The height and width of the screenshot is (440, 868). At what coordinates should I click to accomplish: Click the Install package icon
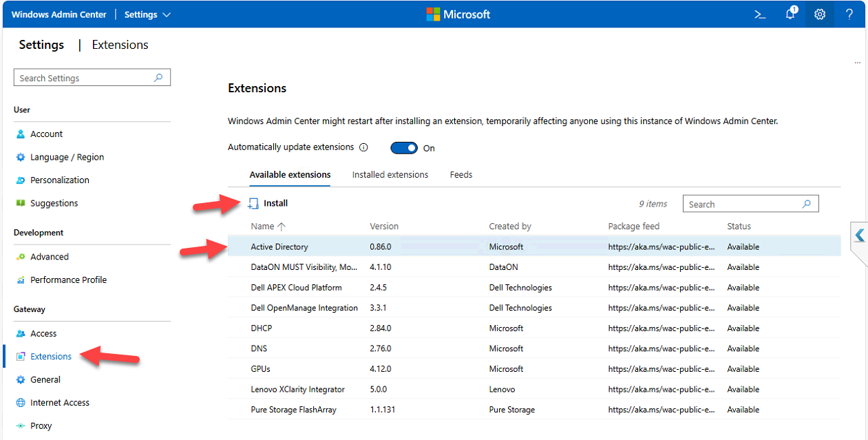[x=253, y=204]
